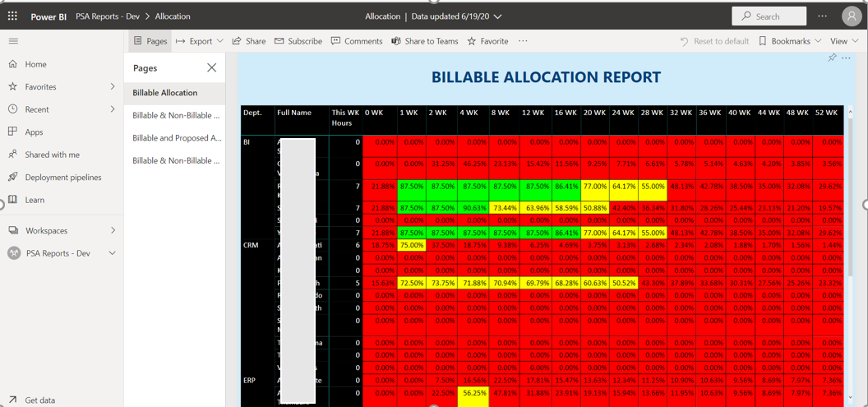The image size is (868, 407).
Task: Pin the visual using pin icon
Action: click(x=832, y=58)
